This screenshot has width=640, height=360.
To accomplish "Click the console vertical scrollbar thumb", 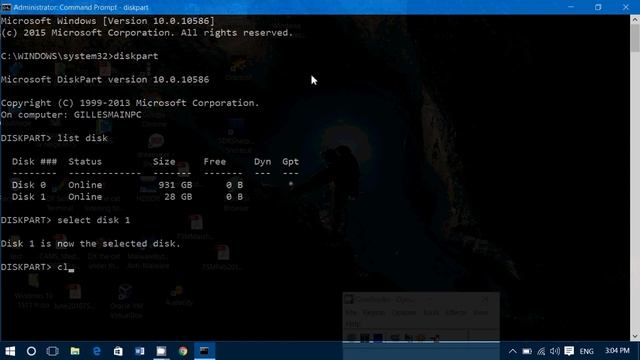I will tap(635, 38).
